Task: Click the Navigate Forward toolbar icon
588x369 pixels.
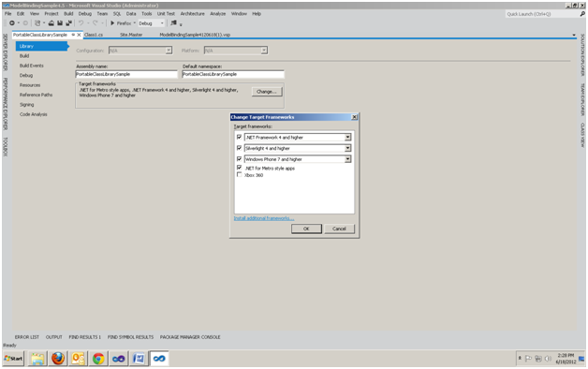Action: tap(25, 23)
